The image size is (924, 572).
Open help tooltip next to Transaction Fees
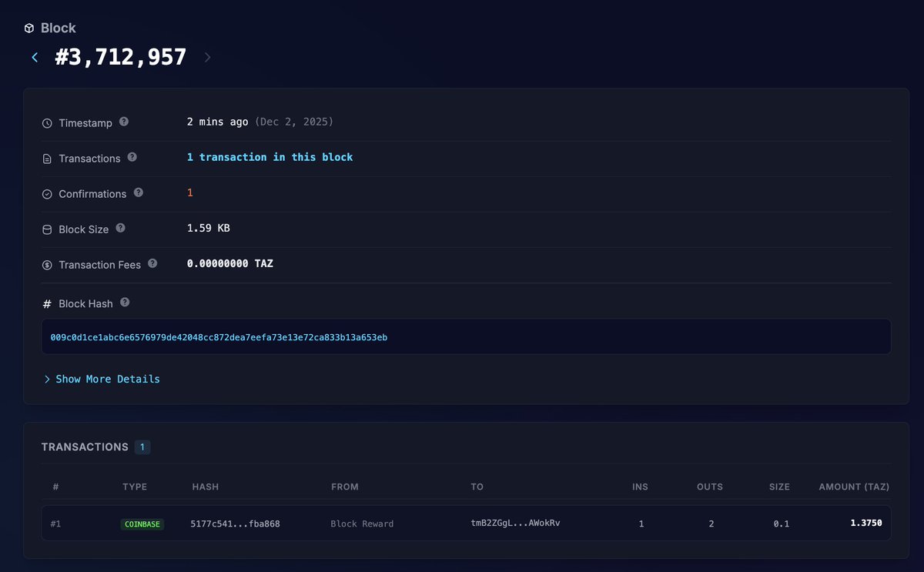coord(152,263)
